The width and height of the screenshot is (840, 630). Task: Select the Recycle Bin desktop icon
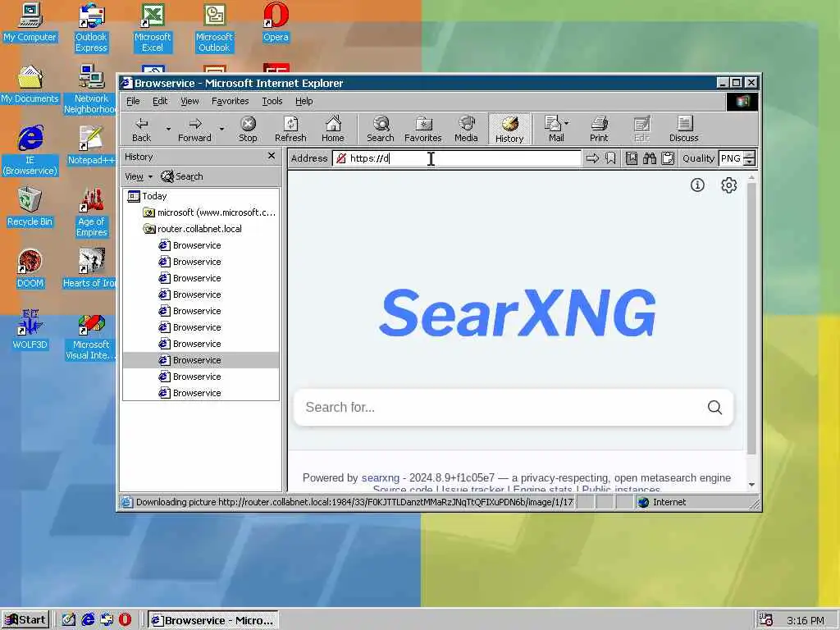coord(30,208)
